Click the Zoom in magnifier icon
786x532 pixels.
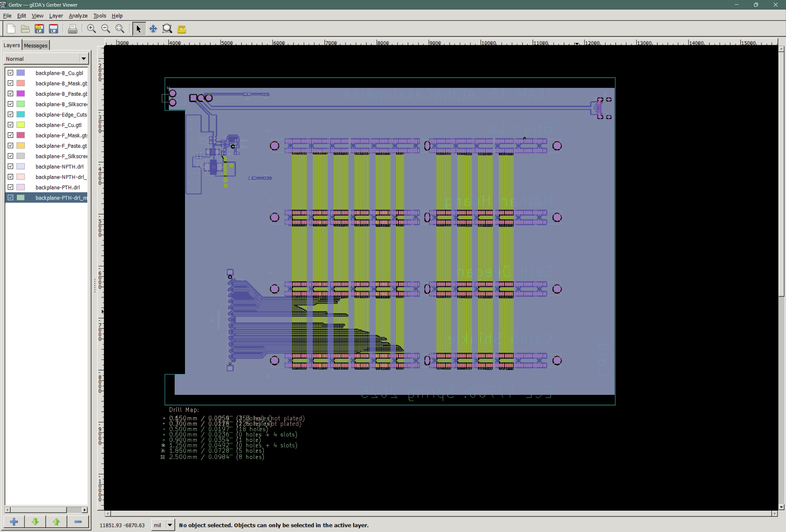point(91,29)
